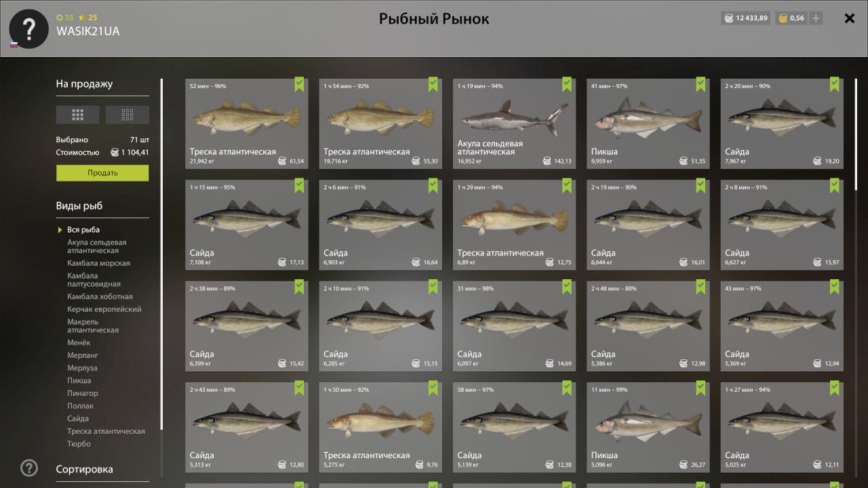Close the fish market with the X
The height and width of the screenshot is (488, 868).
click(849, 18)
